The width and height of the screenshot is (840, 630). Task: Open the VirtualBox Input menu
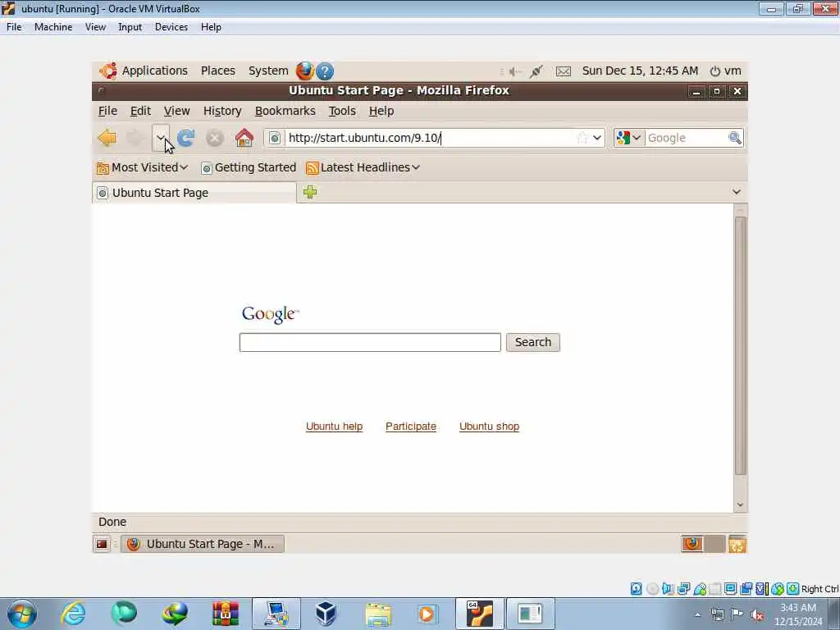pyautogui.click(x=130, y=27)
